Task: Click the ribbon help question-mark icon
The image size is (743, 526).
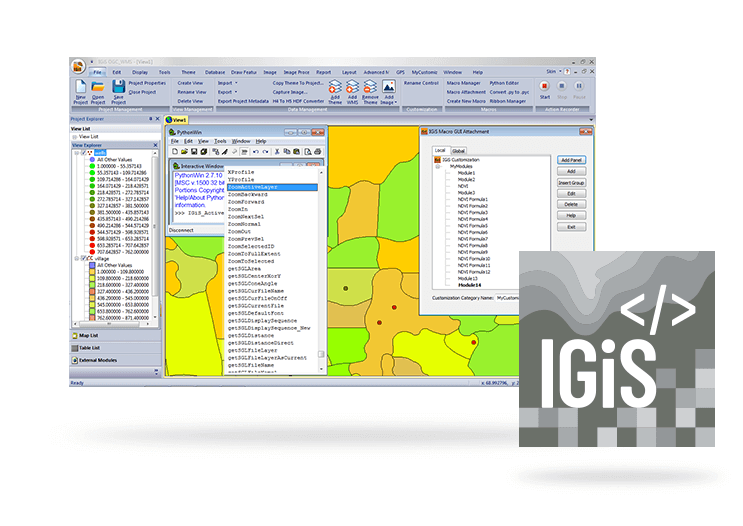Action: coord(567,72)
